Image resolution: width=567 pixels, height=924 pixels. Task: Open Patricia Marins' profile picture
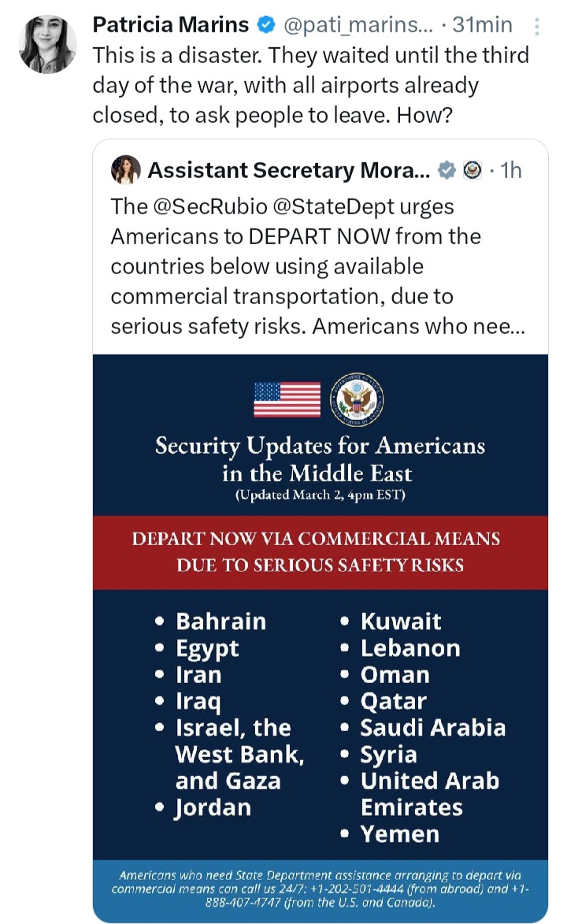tap(47, 43)
